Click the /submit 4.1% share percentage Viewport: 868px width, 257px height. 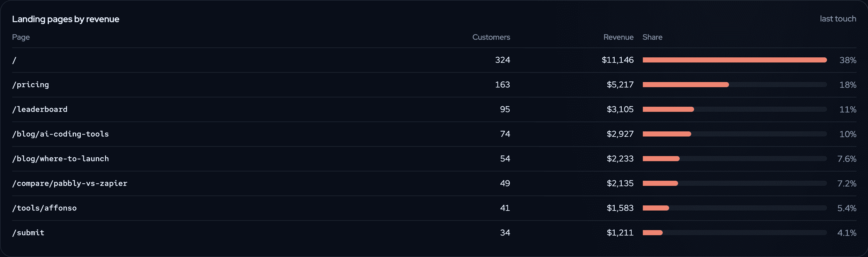click(x=847, y=233)
